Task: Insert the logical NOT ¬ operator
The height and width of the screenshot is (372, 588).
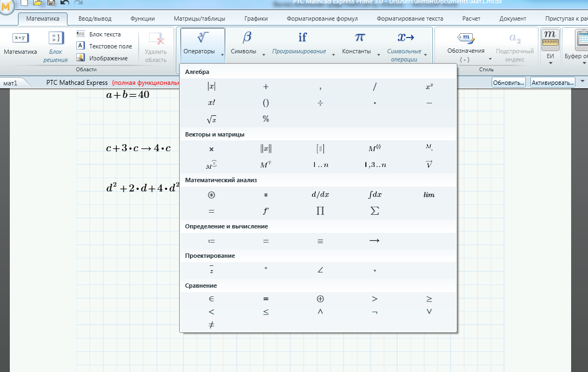Action: point(375,312)
